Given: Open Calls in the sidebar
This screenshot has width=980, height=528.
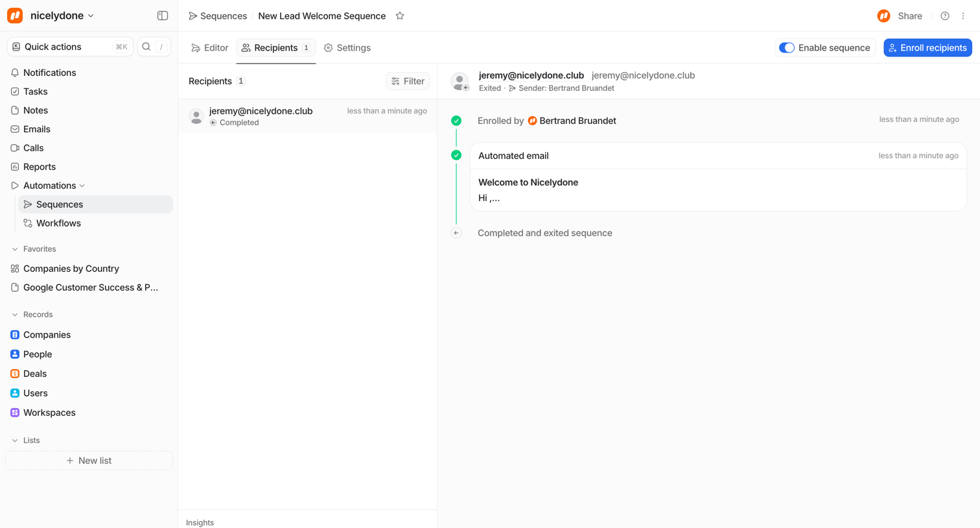Looking at the screenshot, I should [x=89, y=148].
